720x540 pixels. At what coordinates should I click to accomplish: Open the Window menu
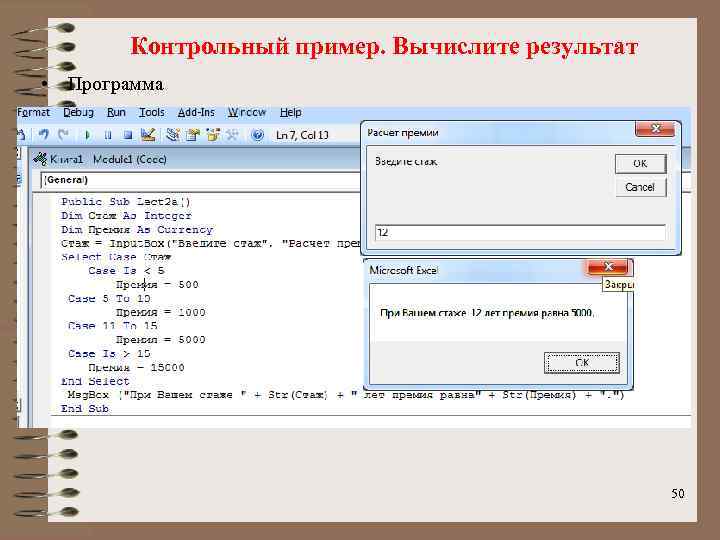click(x=247, y=112)
